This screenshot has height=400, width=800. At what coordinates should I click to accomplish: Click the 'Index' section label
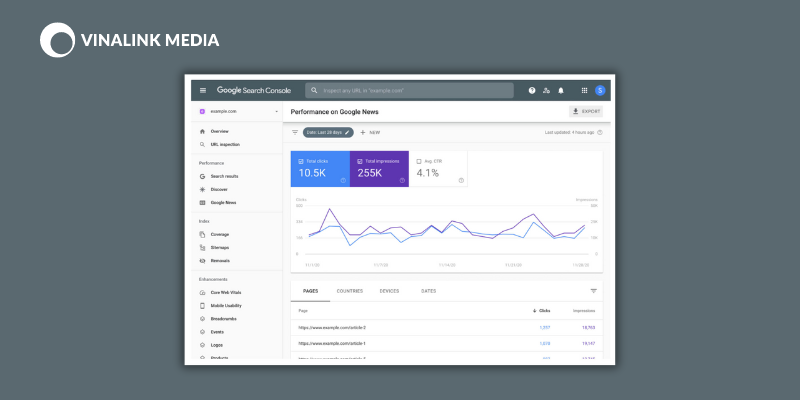pos(204,221)
